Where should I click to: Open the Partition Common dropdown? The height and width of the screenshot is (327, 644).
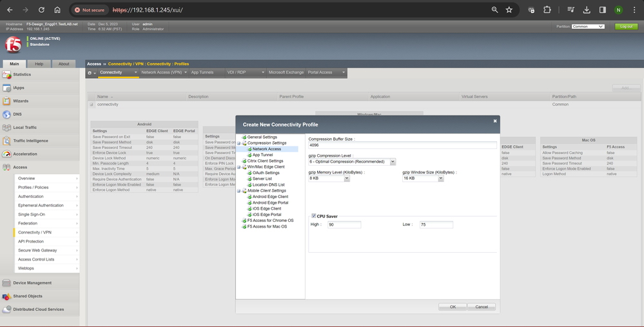[588, 26]
